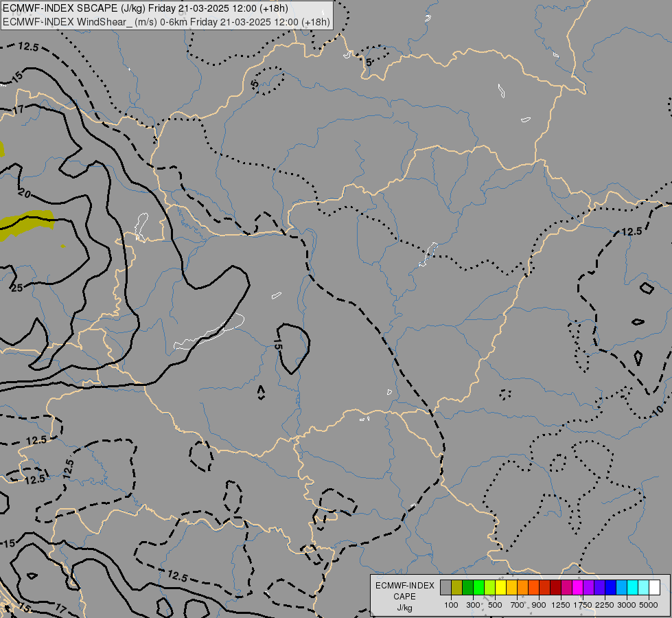Click legend value '300'
This screenshot has height=618, width=672.
click(473, 605)
